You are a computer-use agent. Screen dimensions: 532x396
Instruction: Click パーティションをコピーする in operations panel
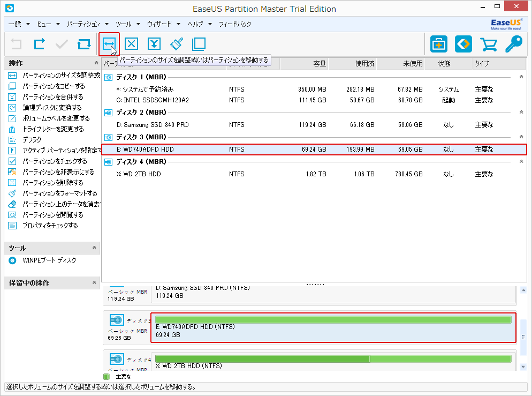point(54,86)
